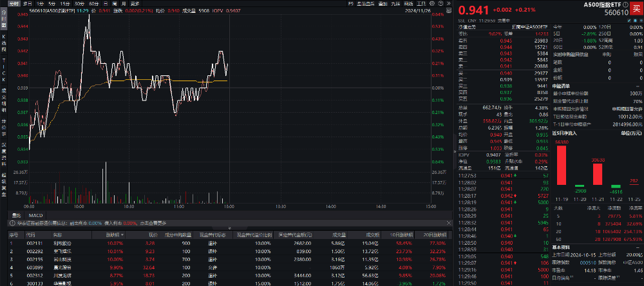
Task: Click the warning icon in margin info bar
Action: pyautogui.click(x=10, y=222)
